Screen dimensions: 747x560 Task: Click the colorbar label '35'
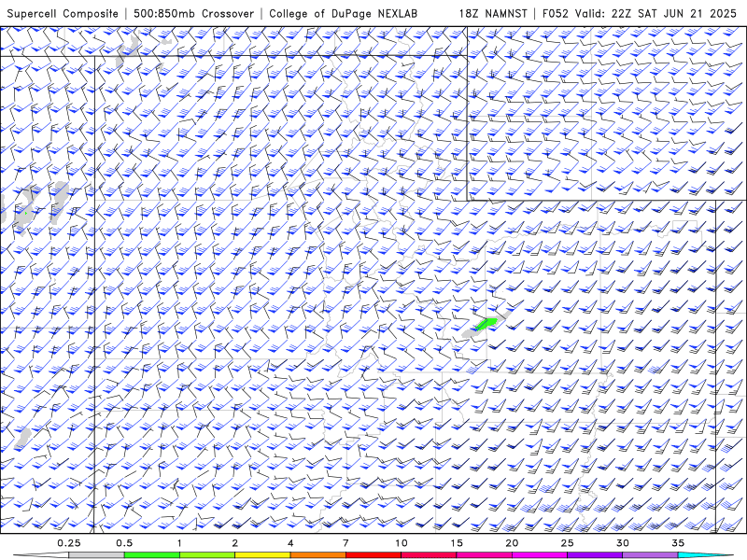click(x=679, y=543)
